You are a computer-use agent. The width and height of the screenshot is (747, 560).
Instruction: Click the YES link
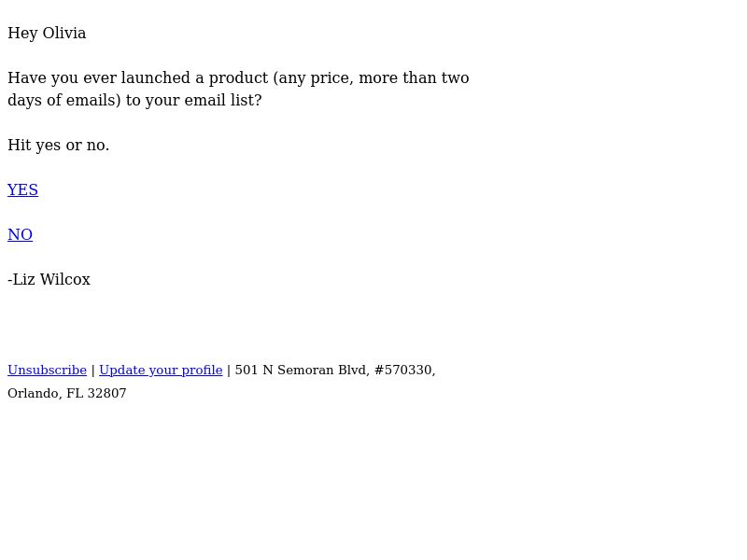tap(22, 189)
